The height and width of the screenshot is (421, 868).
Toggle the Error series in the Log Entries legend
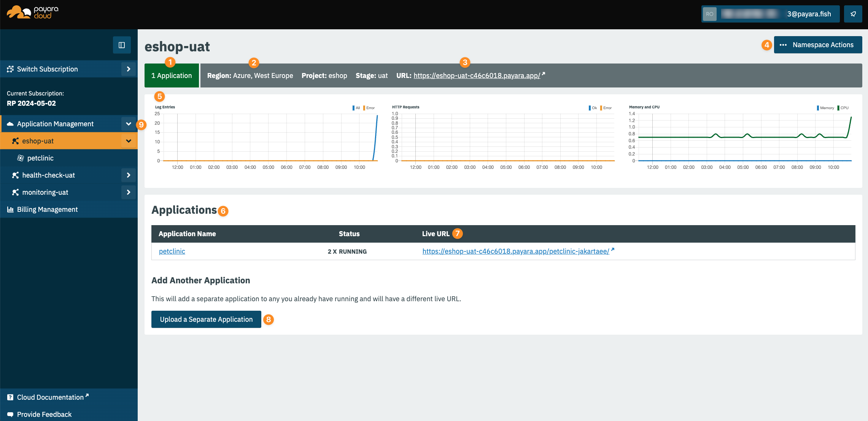click(x=369, y=108)
